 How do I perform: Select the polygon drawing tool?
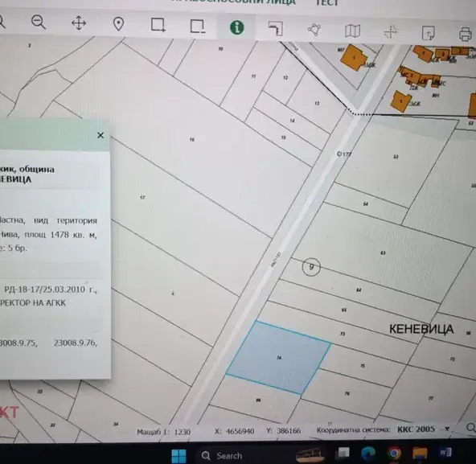(314, 30)
